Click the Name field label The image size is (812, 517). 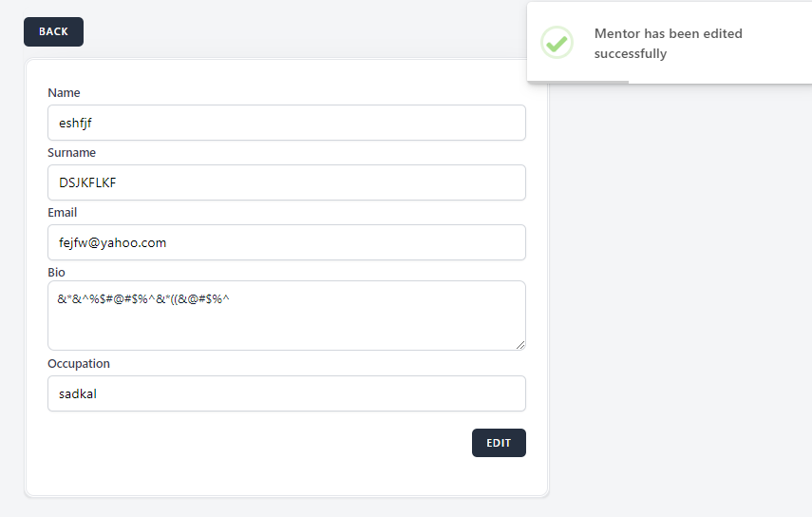[x=64, y=93]
